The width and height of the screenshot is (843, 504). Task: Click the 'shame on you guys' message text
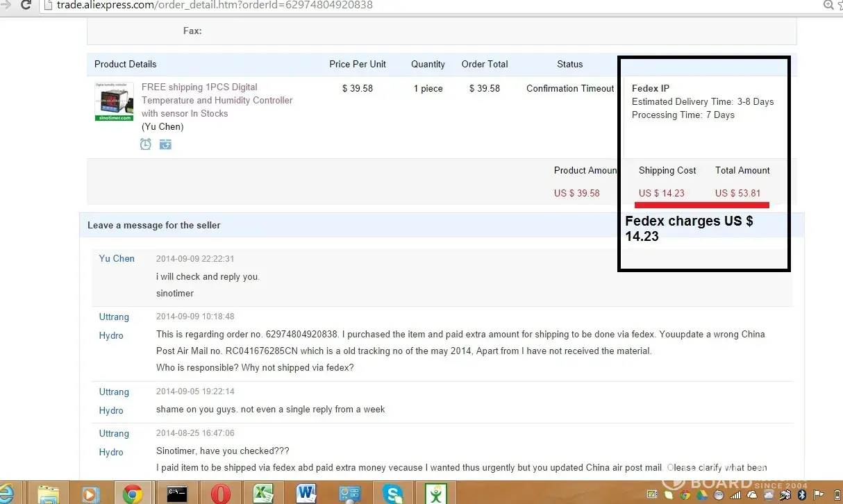(271, 409)
